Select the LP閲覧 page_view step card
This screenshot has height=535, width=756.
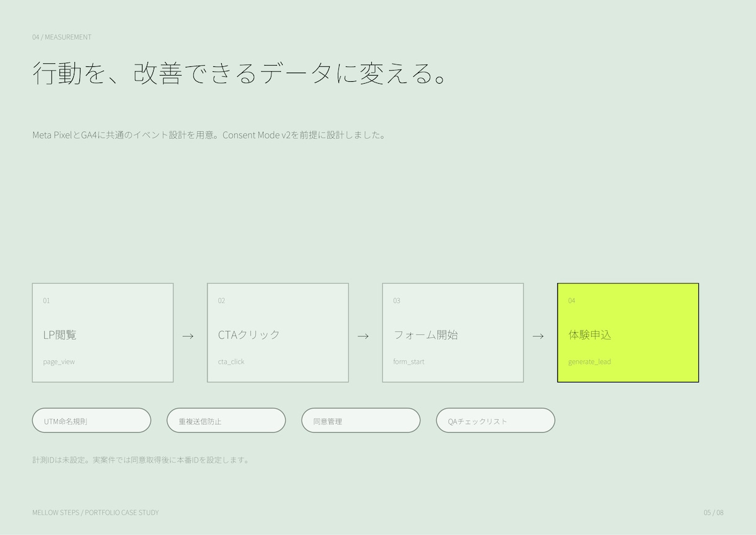point(103,333)
